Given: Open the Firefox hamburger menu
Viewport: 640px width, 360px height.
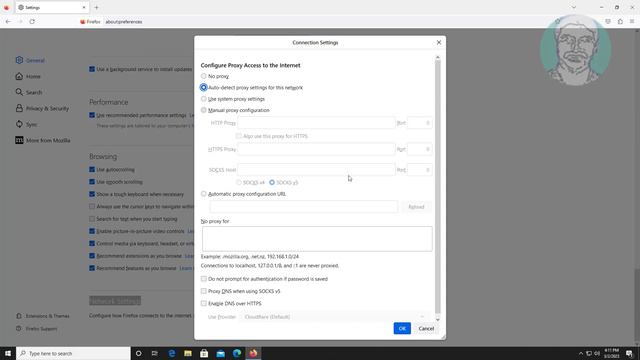Looking at the screenshot, I should [x=632, y=22].
